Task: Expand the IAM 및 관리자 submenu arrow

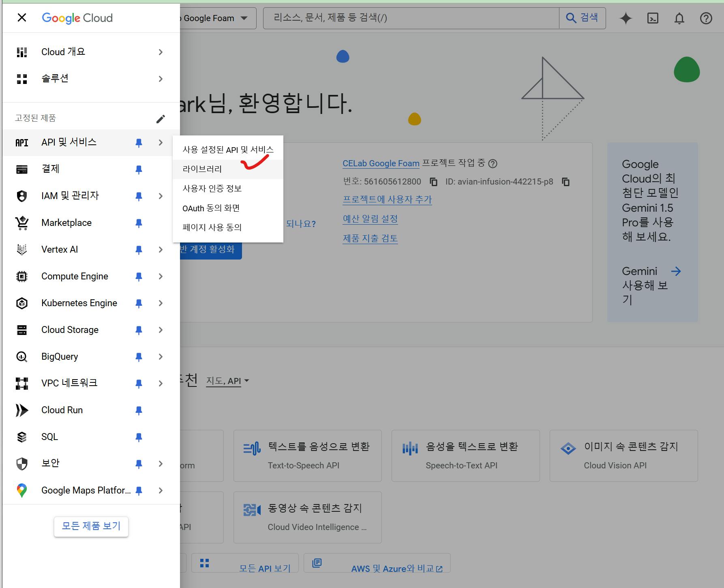Action: (161, 196)
